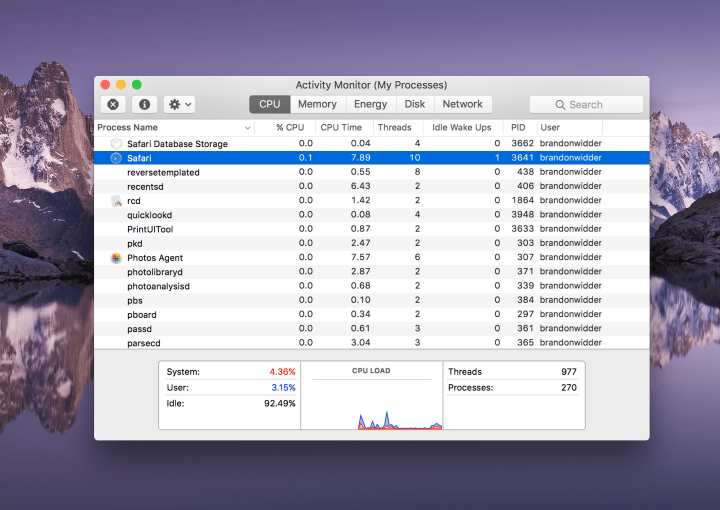Click the quit process (X) toolbar button
This screenshot has width=720, height=510.
pos(113,104)
